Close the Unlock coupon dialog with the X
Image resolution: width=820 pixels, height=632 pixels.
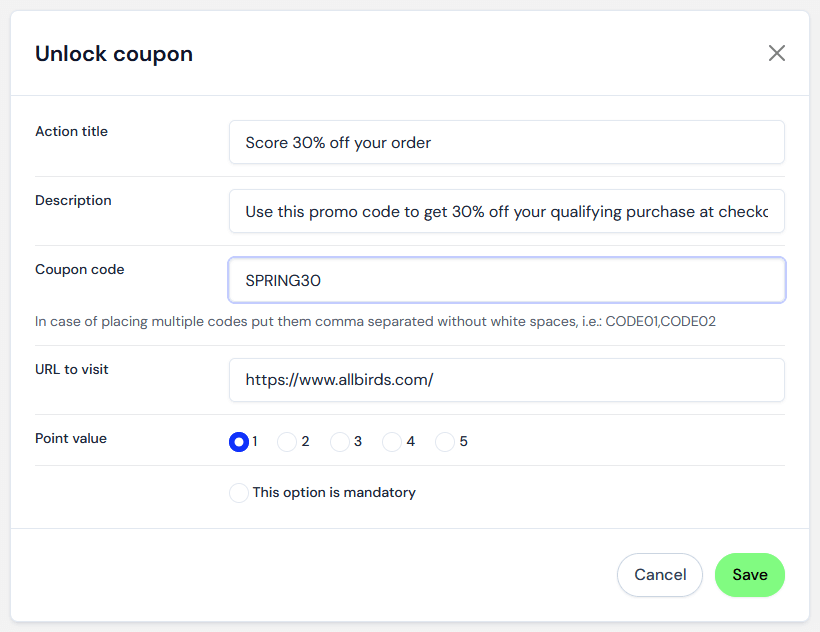point(777,53)
